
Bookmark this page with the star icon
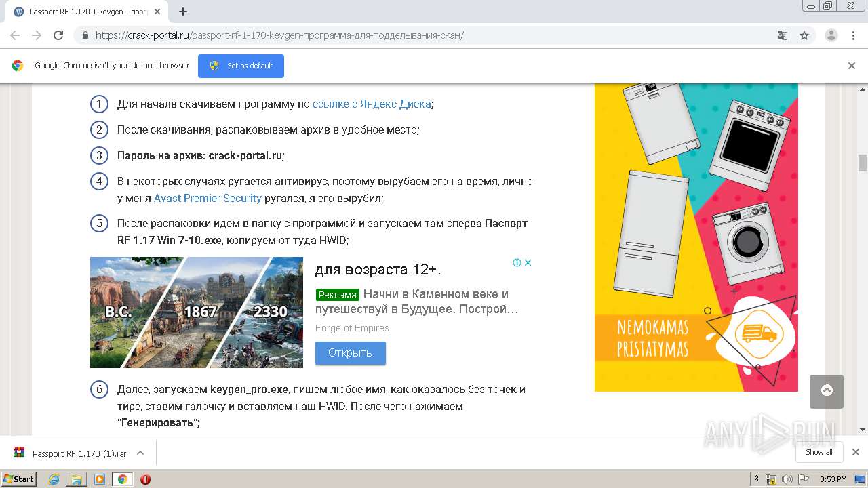tap(804, 35)
